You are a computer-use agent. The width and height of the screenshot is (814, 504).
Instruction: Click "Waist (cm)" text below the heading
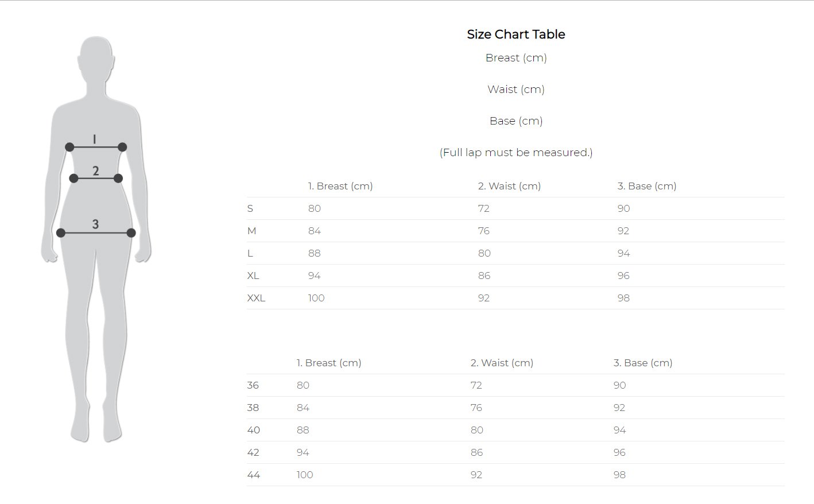515,90
